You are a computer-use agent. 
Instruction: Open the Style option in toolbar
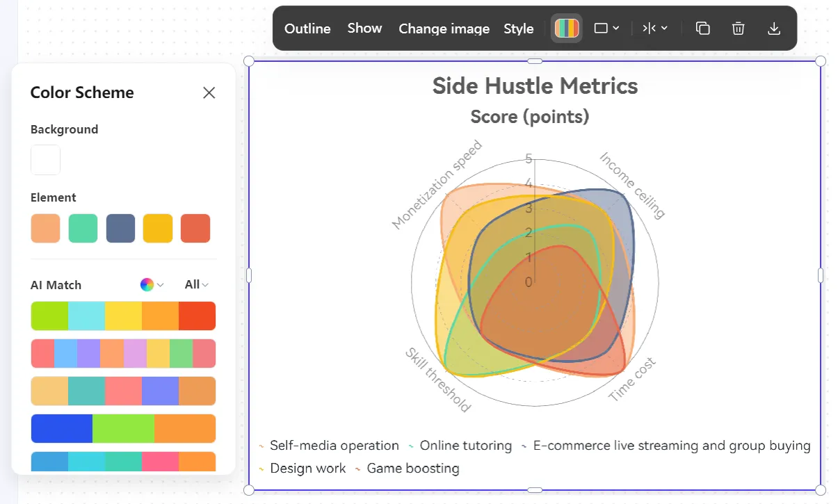pos(518,29)
